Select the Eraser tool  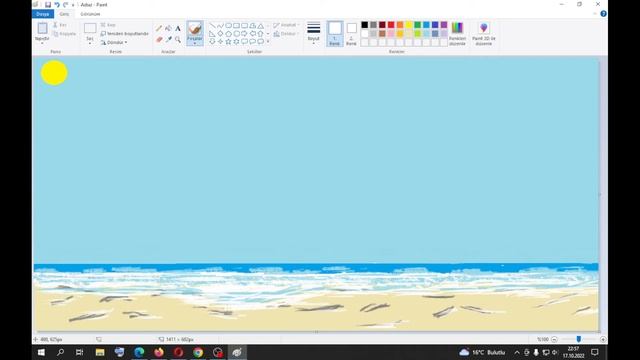[x=159, y=40]
